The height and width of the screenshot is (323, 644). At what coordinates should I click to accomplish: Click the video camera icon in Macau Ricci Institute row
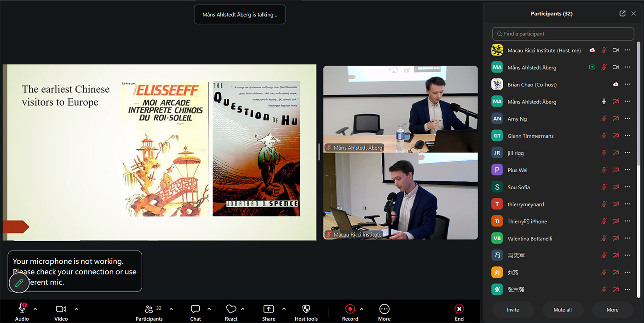coord(615,50)
